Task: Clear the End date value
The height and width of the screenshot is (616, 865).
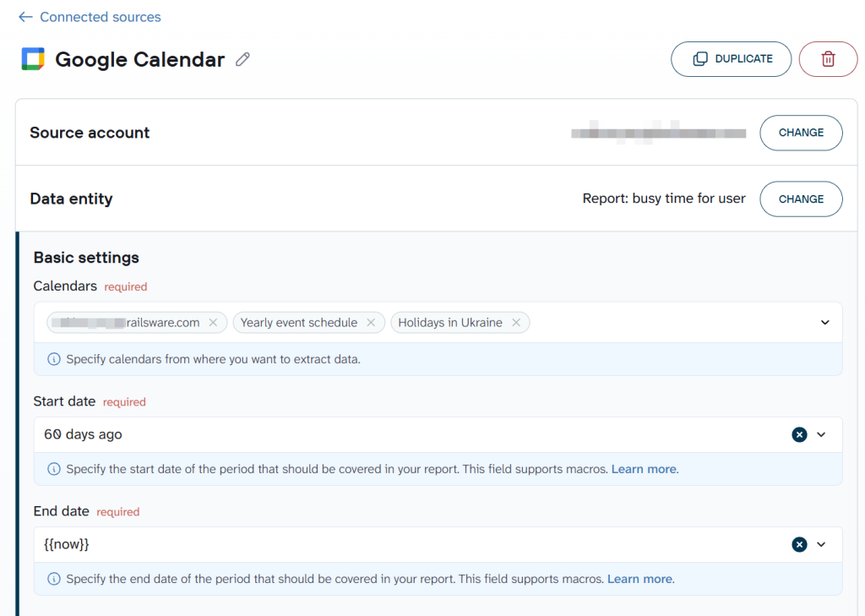Action: [799, 545]
